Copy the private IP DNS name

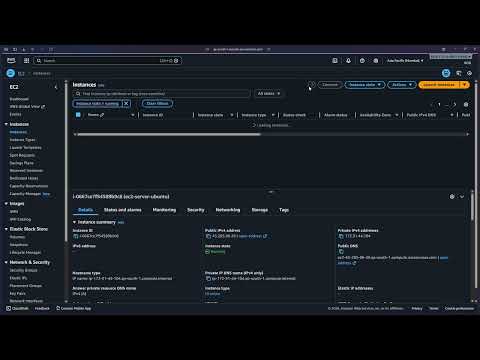(x=208, y=278)
